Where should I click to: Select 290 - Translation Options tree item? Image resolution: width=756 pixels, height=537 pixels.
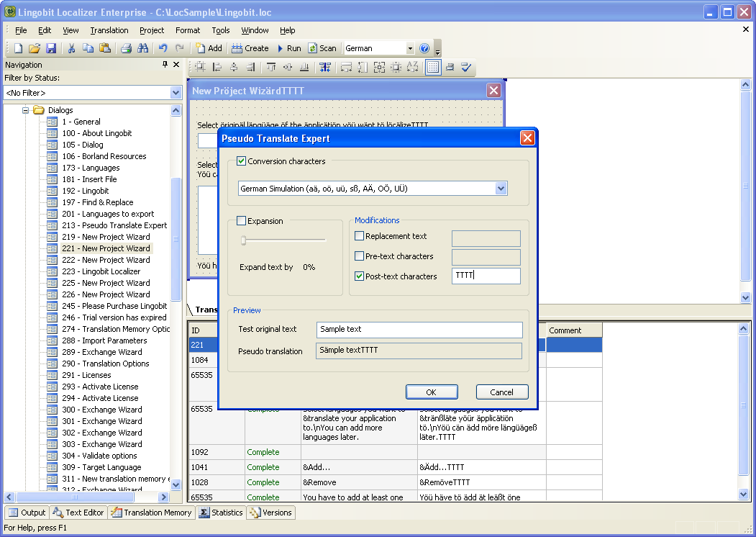[x=105, y=364]
